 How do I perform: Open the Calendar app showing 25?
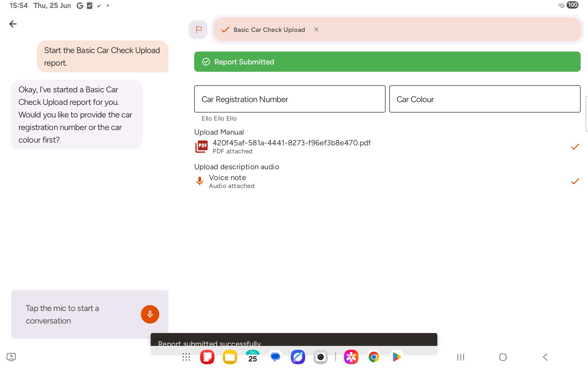coord(253,357)
